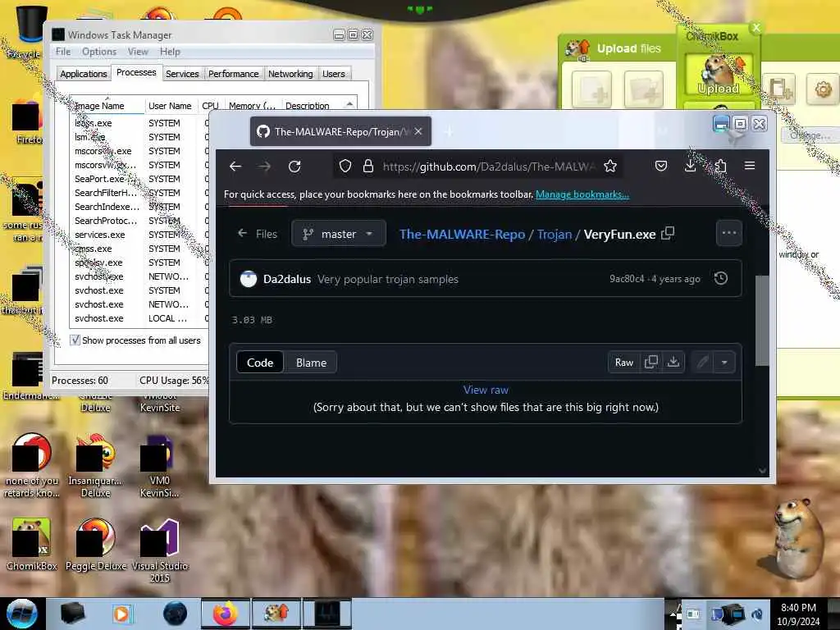
Task: Open Visual Studio 2015 desktop shortcut
Action: 160,549
